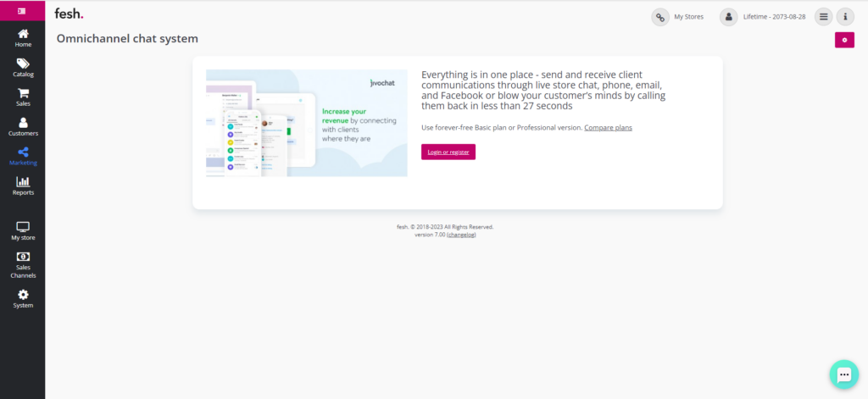Open the hamburger menu in the header
This screenshot has width=868, height=399.
[x=823, y=17]
